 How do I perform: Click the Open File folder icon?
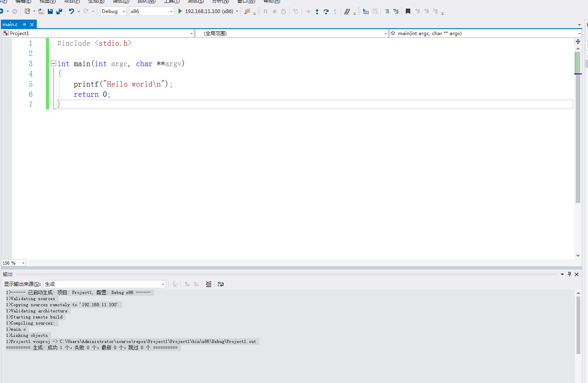coord(41,11)
